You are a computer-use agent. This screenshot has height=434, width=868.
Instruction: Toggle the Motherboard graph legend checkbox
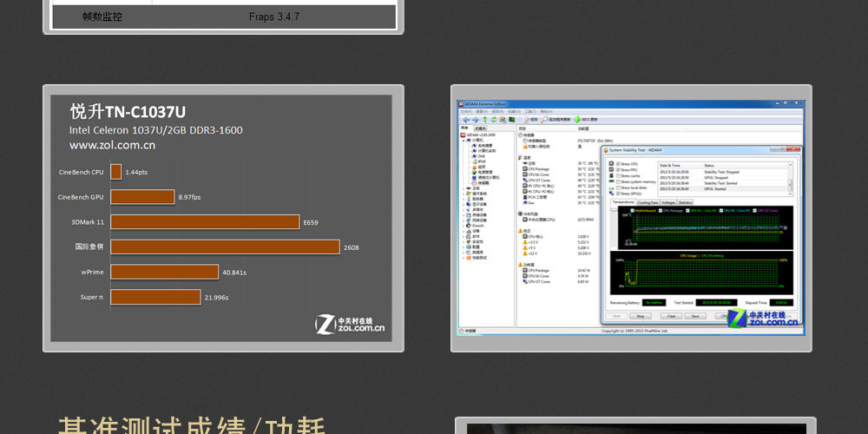[632, 210]
